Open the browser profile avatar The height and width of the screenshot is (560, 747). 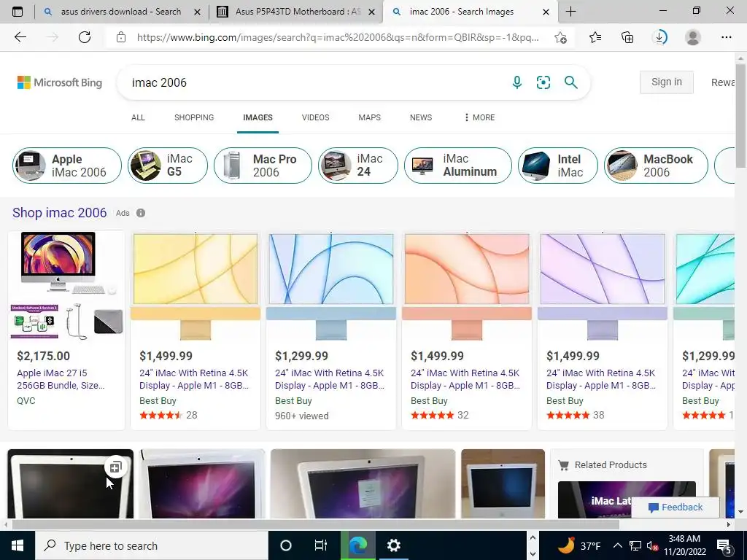tap(693, 37)
